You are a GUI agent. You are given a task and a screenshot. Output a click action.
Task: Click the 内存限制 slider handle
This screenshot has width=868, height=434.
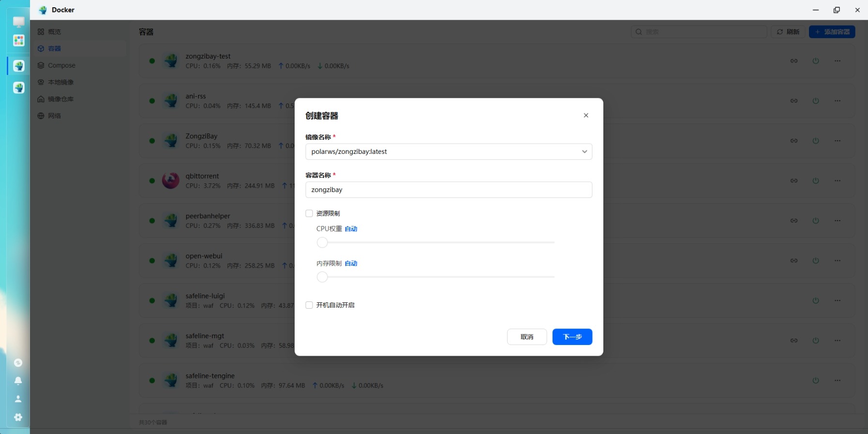[322, 277]
